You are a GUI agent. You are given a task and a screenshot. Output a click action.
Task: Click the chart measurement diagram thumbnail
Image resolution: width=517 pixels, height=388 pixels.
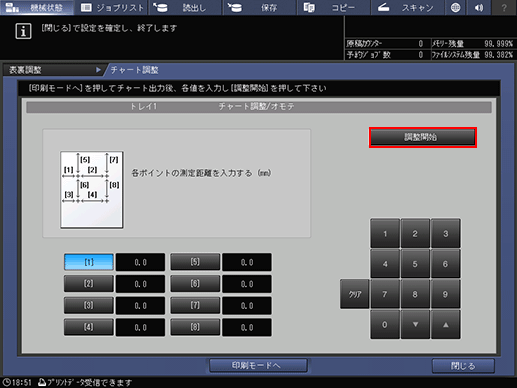click(92, 190)
